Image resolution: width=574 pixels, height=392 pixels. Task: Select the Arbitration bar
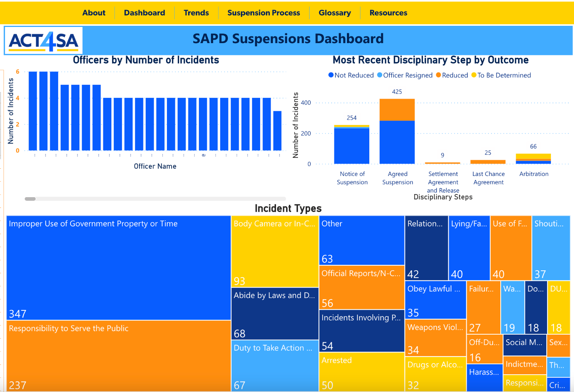(534, 158)
